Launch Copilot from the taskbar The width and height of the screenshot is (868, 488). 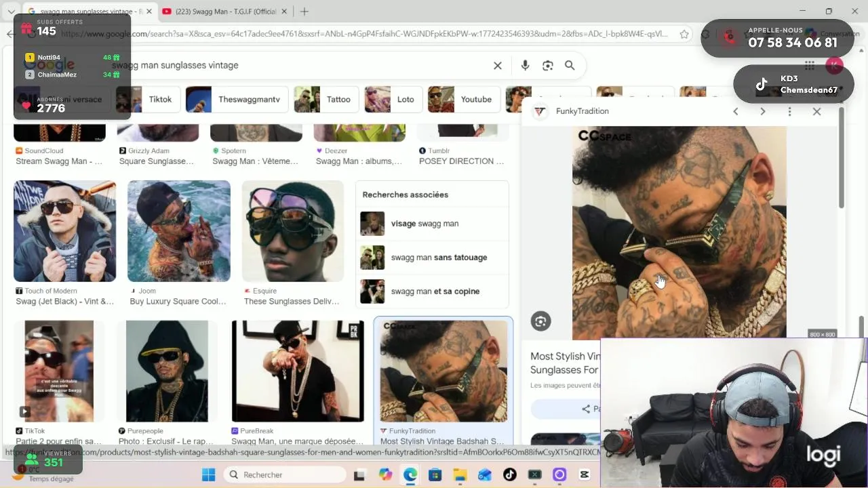(385, 474)
